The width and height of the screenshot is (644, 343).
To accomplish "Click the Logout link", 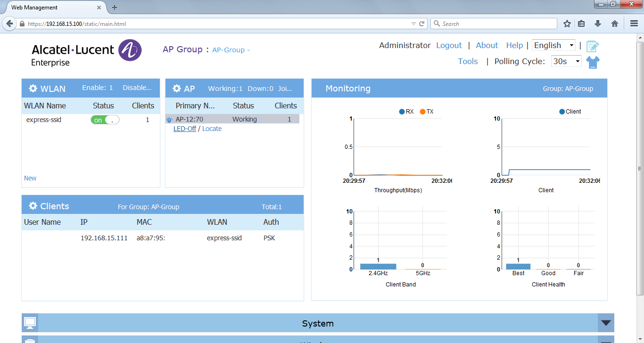I will (449, 45).
